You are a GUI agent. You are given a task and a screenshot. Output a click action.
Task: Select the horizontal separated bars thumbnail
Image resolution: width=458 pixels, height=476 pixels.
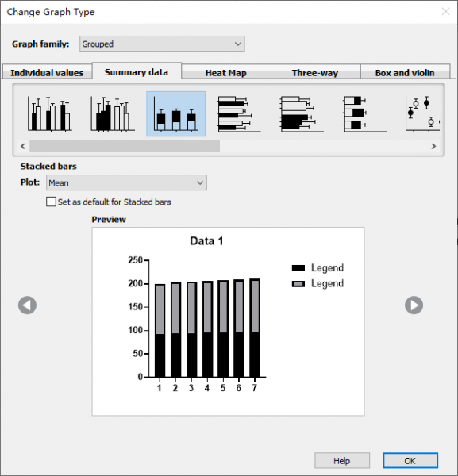tap(302, 113)
